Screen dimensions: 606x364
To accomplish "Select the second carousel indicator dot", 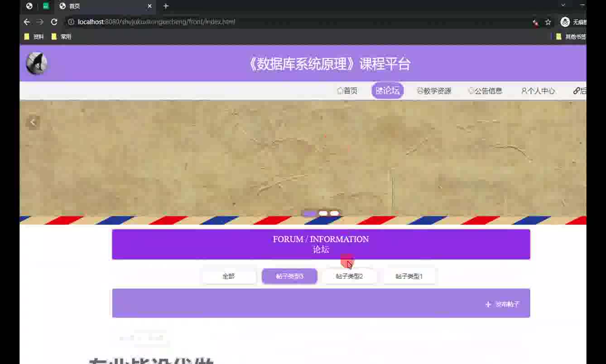I will (323, 213).
